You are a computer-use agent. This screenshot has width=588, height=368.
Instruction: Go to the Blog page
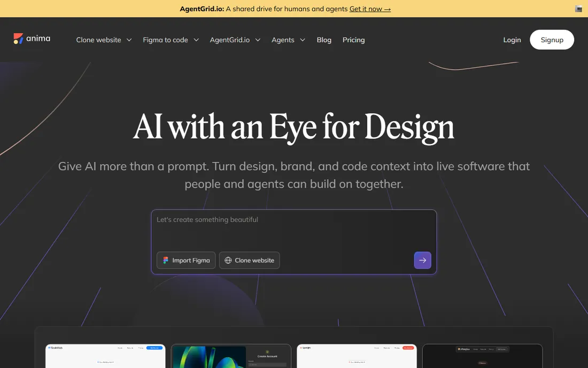(x=324, y=40)
